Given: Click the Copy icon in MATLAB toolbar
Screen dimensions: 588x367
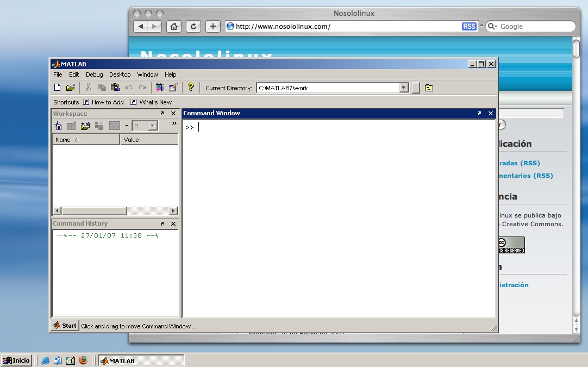Looking at the screenshot, I should 102,88.
